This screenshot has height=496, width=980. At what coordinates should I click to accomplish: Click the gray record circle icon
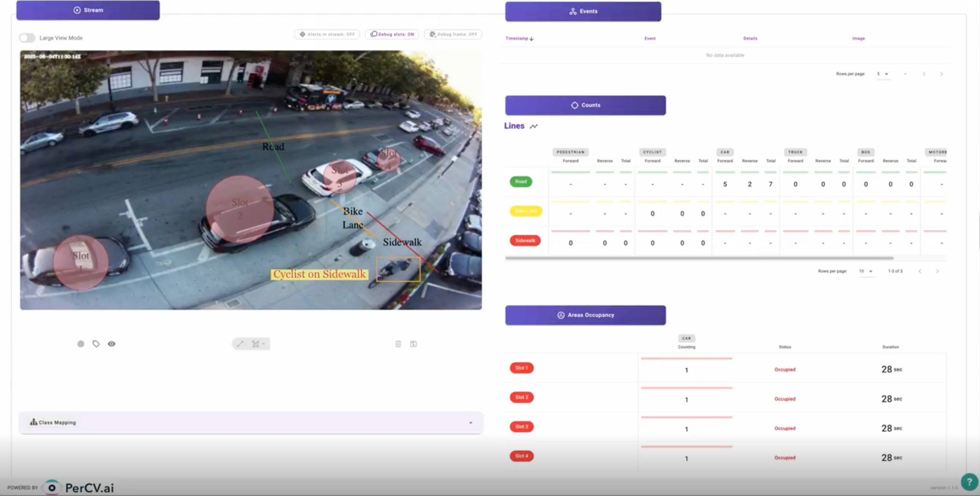(x=81, y=344)
